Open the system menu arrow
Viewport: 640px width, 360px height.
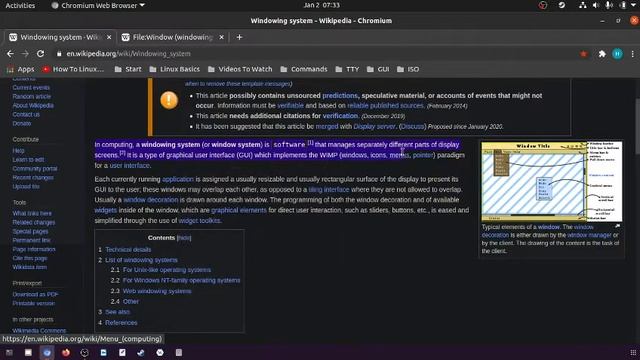click(x=633, y=5)
